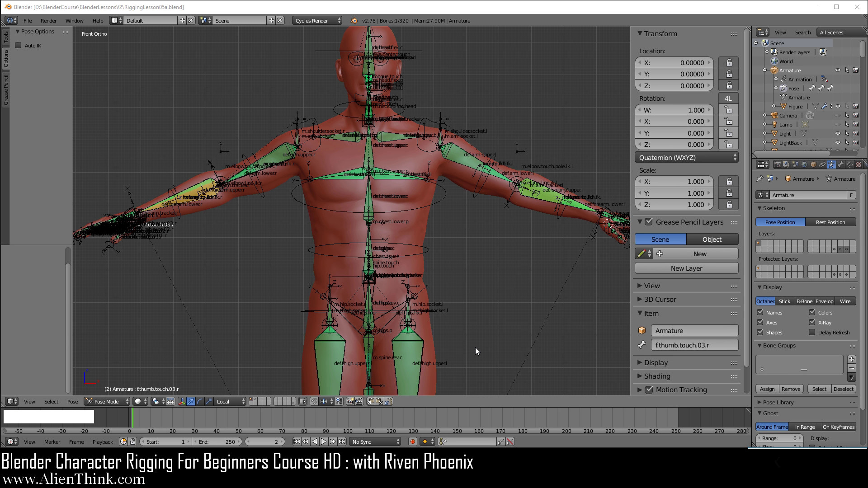
Task: Click the Rest Position button
Action: tap(830, 222)
